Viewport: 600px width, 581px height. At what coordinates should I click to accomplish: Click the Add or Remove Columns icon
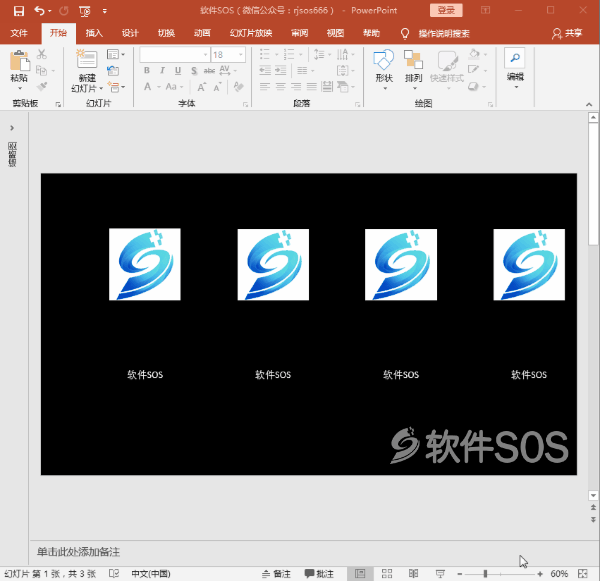(302, 70)
